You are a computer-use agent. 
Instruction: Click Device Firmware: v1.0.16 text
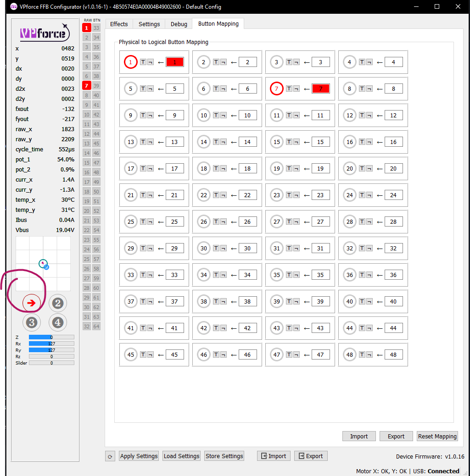pos(430,457)
